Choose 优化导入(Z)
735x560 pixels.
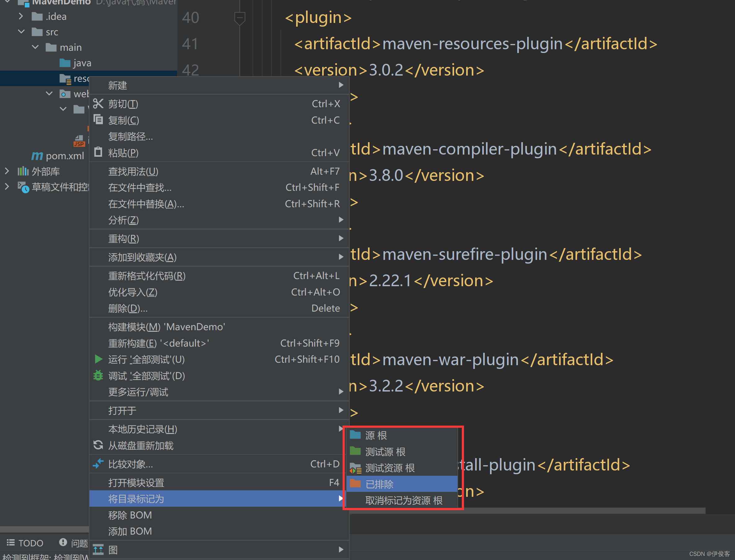click(219, 292)
